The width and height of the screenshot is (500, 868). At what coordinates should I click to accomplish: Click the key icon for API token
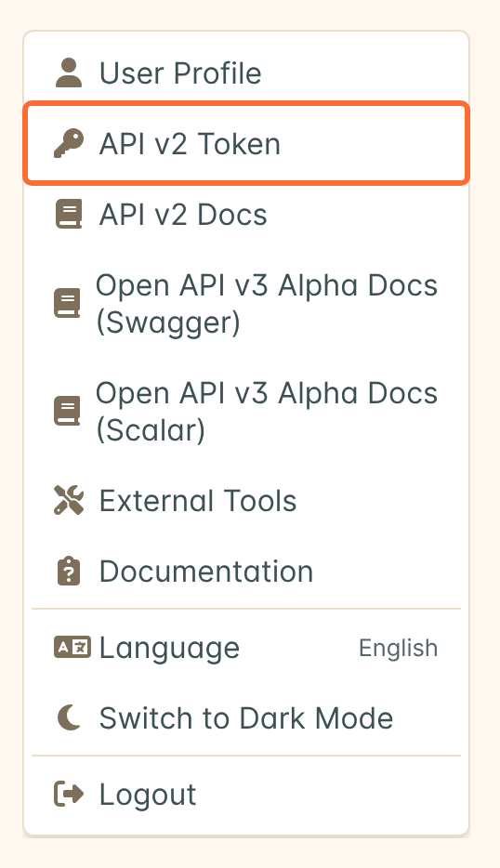(x=69, y=144)
